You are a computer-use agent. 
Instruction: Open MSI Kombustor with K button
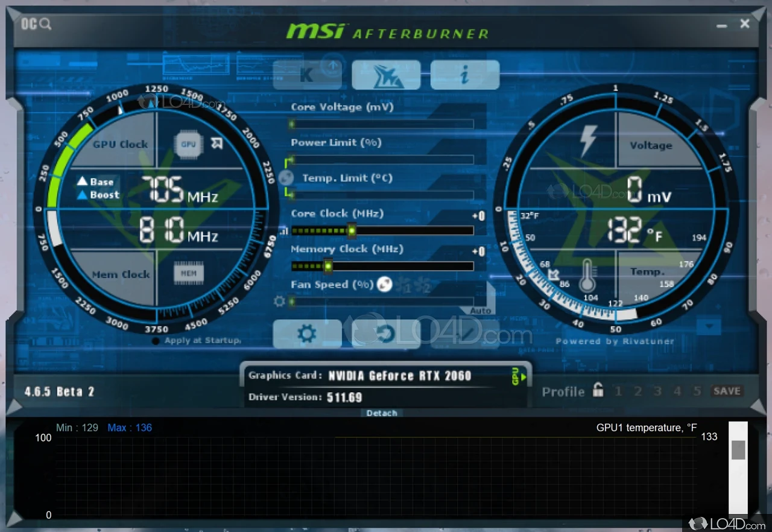coord(308,75)
